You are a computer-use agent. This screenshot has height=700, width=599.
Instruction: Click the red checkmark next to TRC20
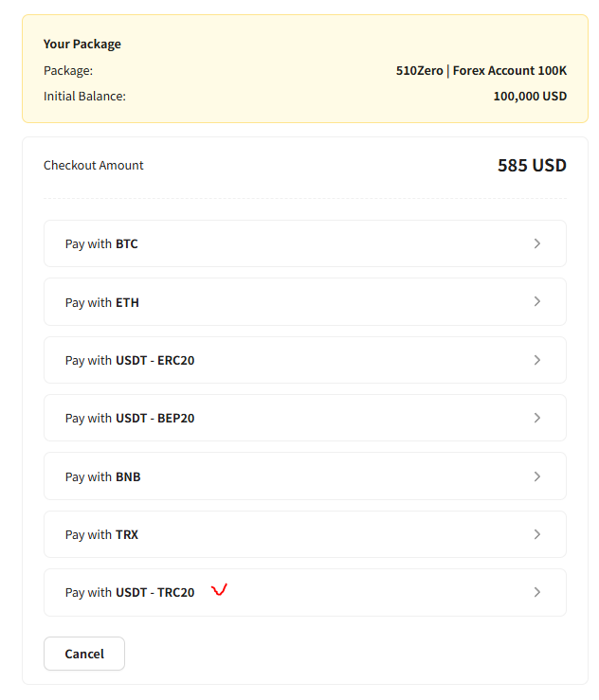click(219, 590)
